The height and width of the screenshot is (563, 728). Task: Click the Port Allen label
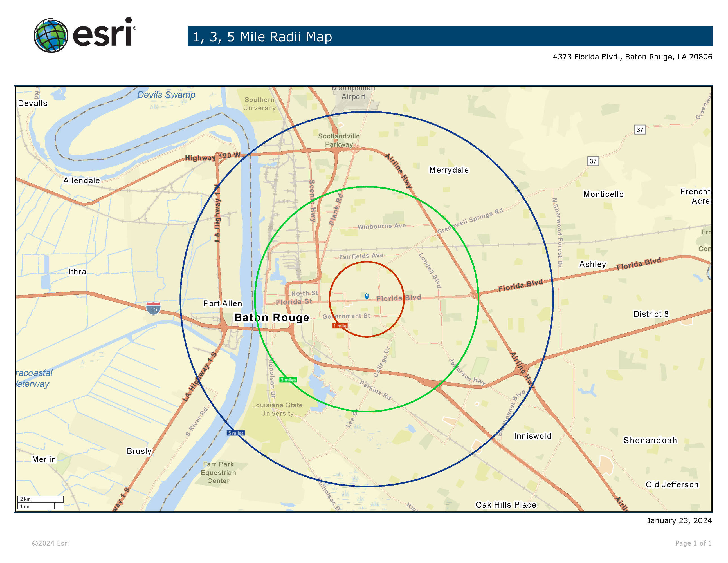pyautogui.click(x=223, y=303)
